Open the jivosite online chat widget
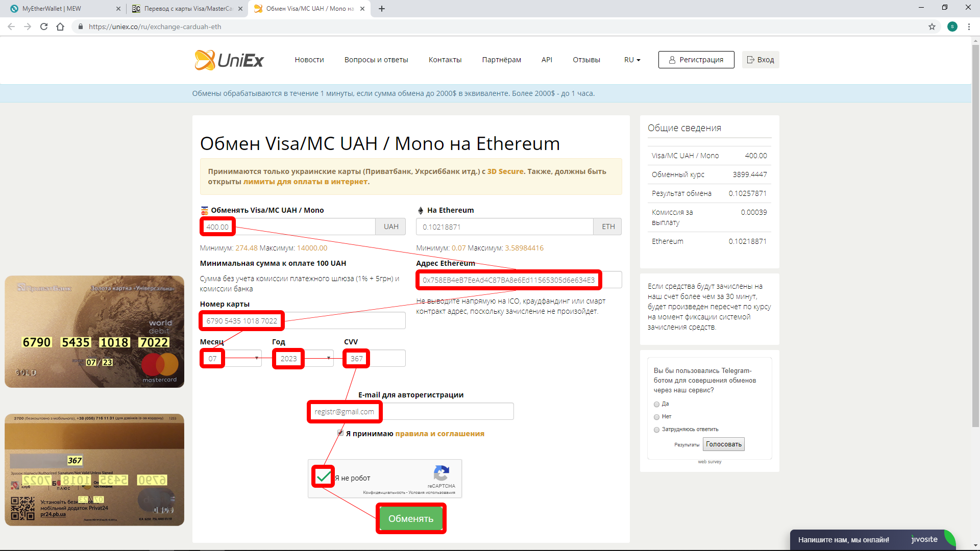The image size is (980, 551). (873, 540)
